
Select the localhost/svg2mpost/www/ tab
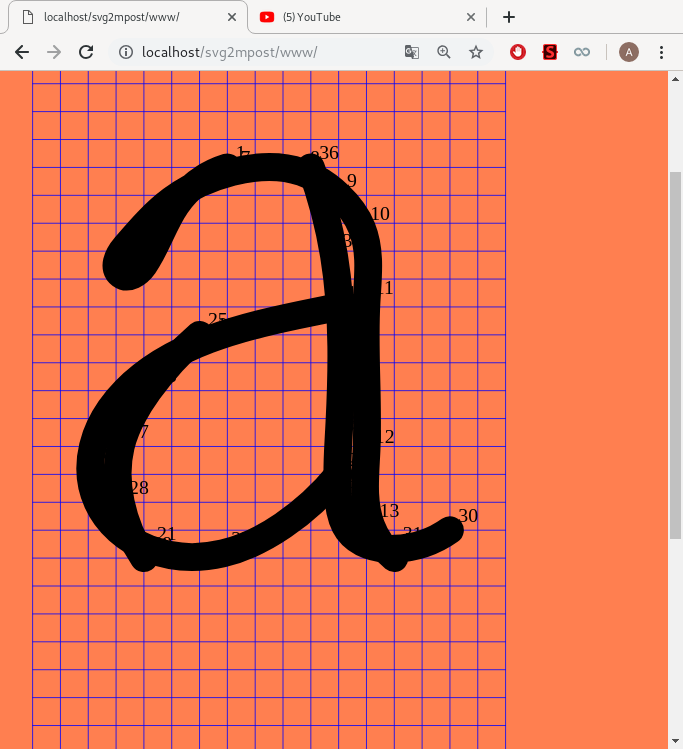(x=120, y=17)
